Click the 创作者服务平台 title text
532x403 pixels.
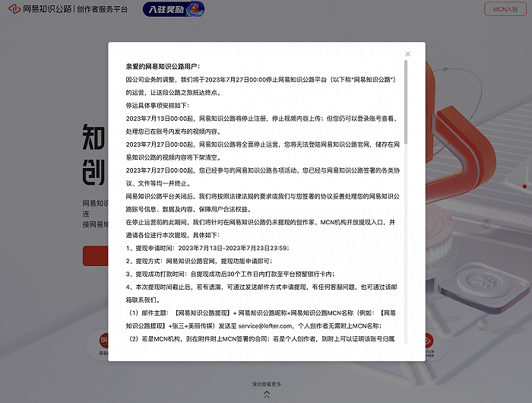coord(102,9)
